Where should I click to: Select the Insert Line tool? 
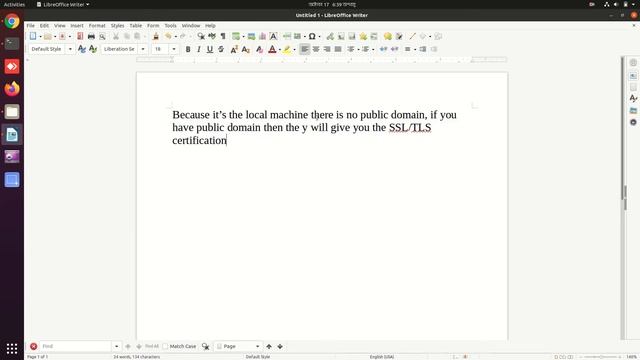pos(412,36)
